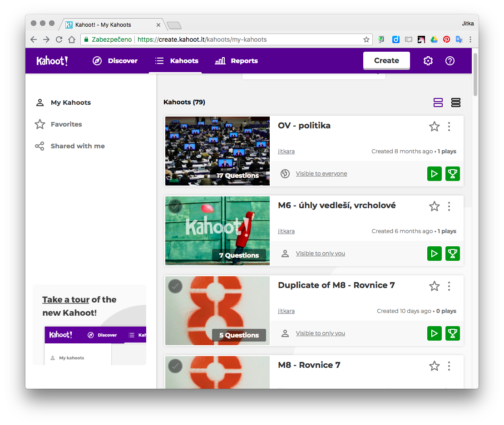
Task: Select checkbox on M6 - úhly vedleší thumbnail
Action: [175, 206]
